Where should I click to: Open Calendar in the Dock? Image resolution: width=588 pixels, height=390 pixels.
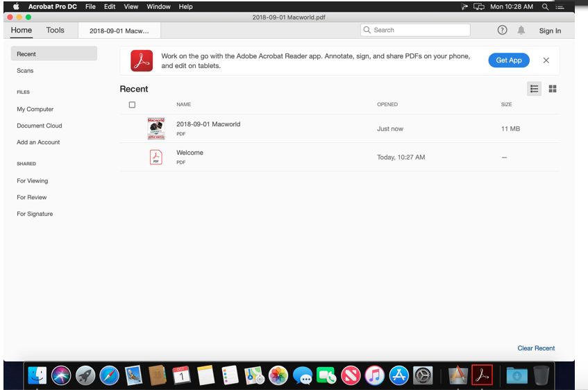[181, 375]
